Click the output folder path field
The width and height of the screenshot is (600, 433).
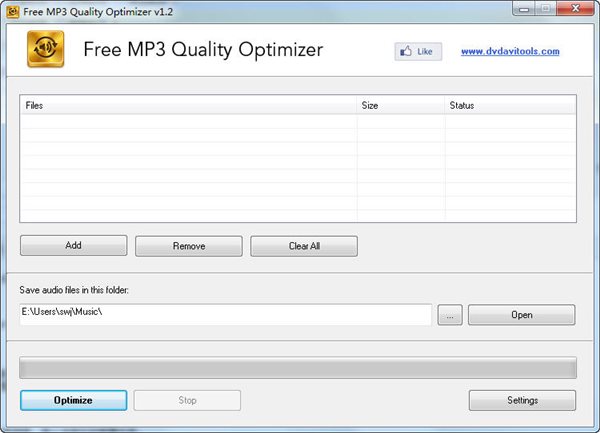click(x=226, y=314)
